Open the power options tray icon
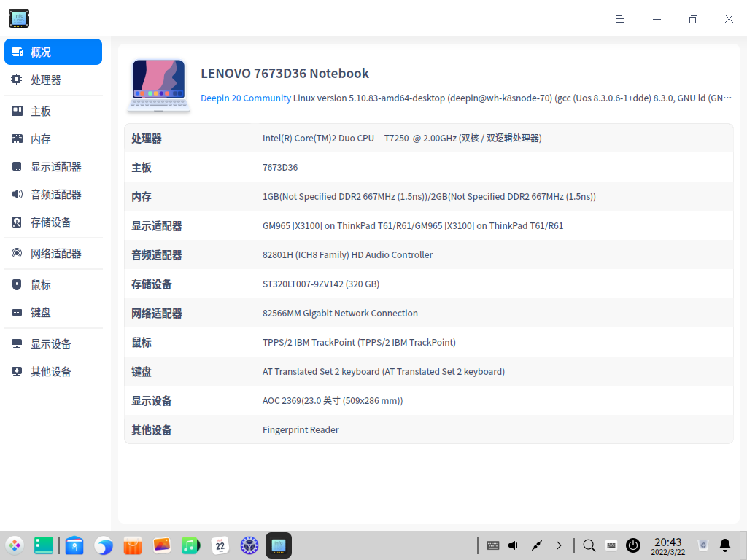Image resolution: width=747 pixels, height=560 pixels. click(x=632, y=545)
